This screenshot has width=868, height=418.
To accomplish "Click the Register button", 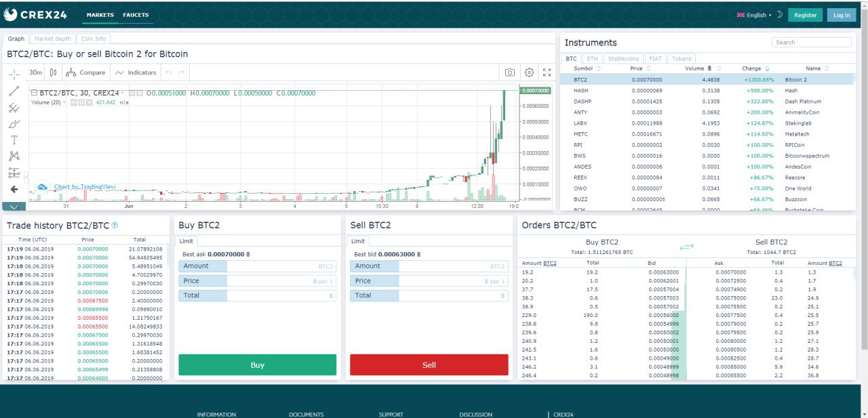I will point(806,15).
